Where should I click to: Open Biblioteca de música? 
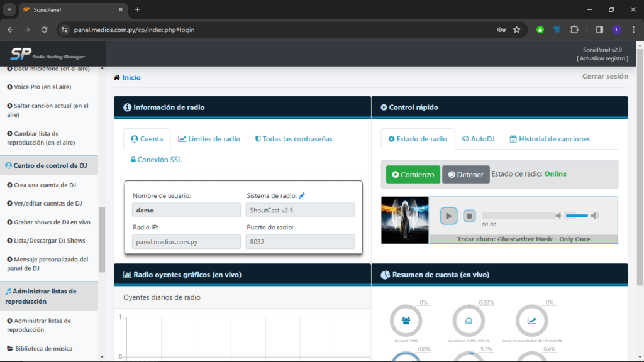click(x=40, y=348)
